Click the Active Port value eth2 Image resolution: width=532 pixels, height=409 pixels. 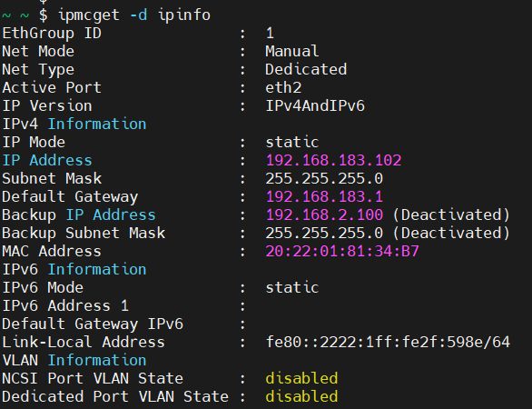coord(283,87)
